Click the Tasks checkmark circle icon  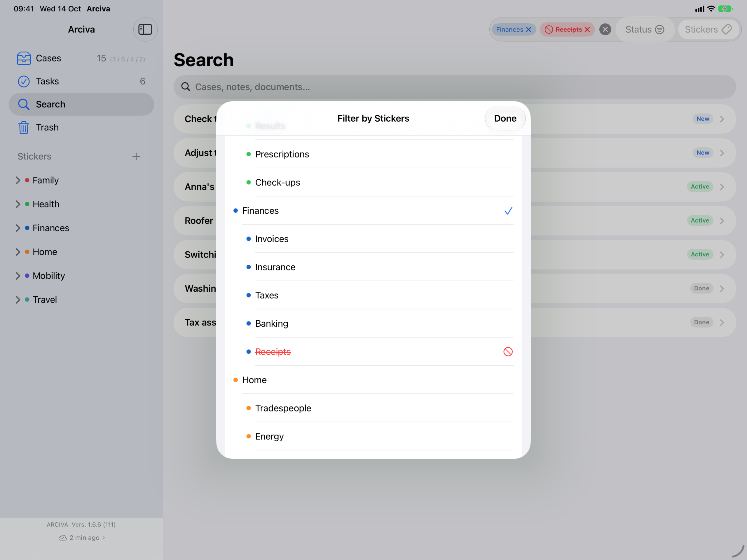coord(24,81)
